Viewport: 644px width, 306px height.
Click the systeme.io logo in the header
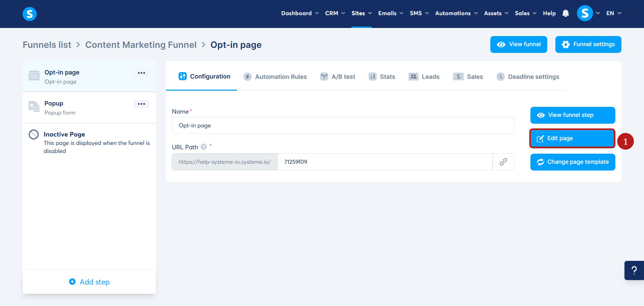click(x=30, y=14)
